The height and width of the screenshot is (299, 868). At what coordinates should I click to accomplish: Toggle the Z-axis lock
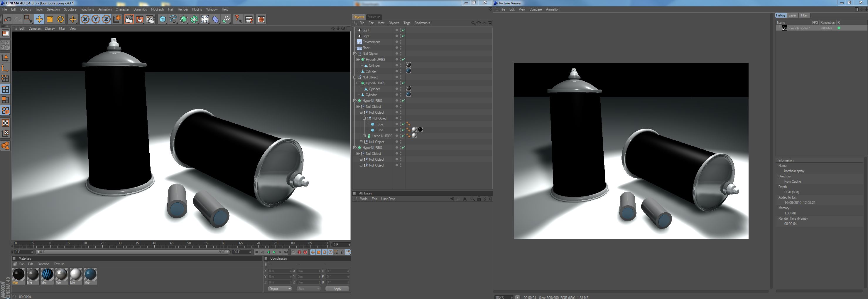point(106,19)
